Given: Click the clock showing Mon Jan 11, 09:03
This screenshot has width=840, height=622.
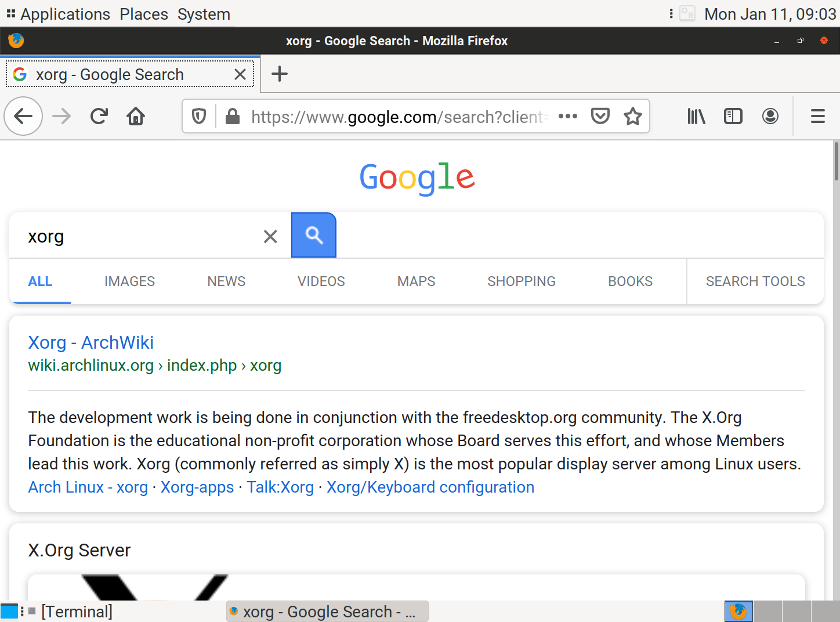Looking at the screenshot, I should (x=770, y=14).
